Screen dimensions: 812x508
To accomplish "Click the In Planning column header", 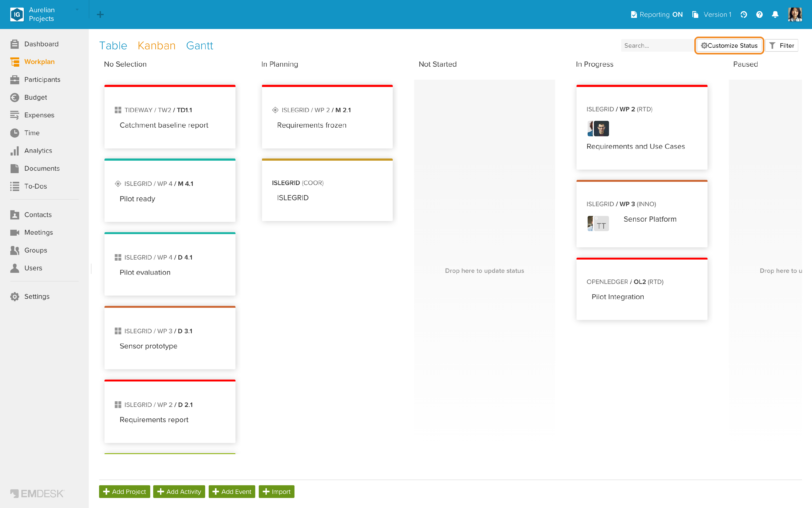I will [x=280, y=64].
